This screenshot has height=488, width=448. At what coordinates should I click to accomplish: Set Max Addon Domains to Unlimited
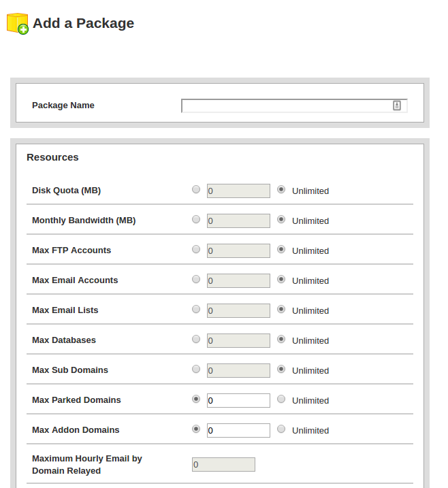281,429
